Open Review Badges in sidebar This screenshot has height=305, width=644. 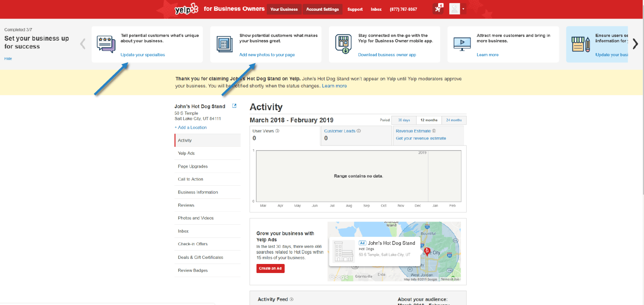208,270
